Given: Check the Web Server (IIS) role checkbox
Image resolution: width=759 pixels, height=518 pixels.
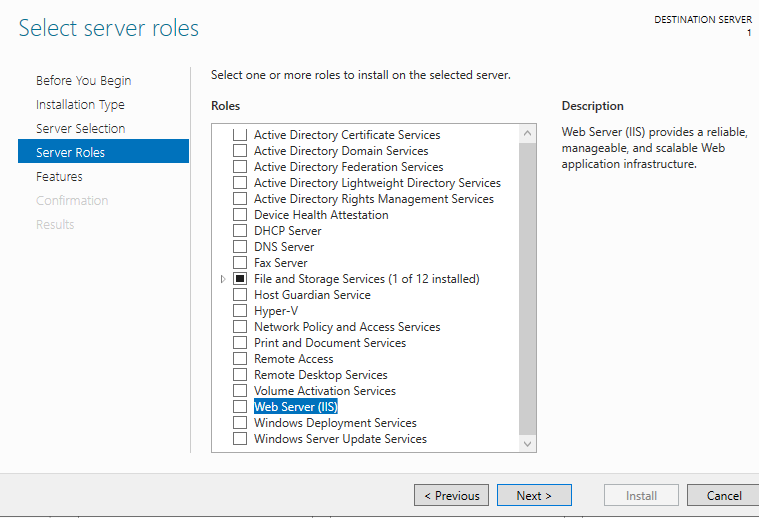Looking at the screenshot, I should click(240, 407).
